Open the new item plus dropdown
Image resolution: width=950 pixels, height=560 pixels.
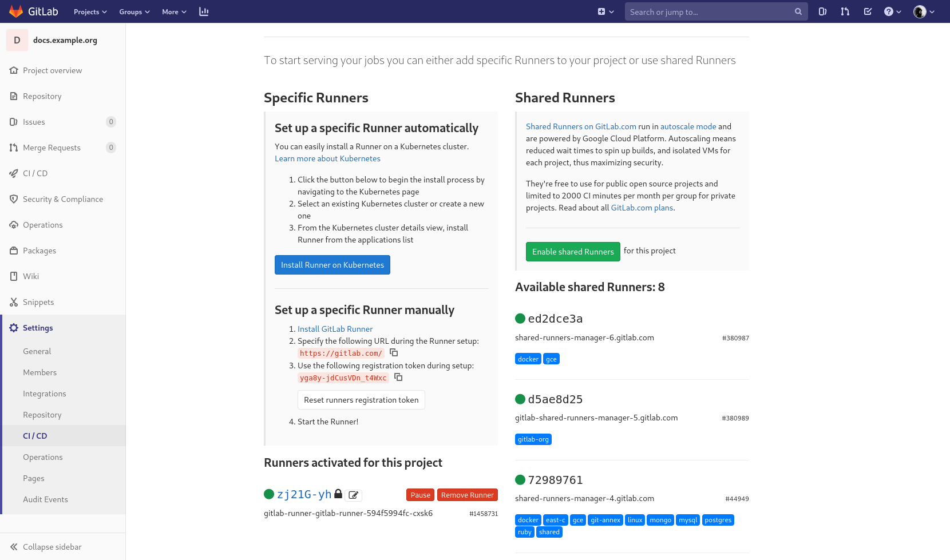(605, 11)
